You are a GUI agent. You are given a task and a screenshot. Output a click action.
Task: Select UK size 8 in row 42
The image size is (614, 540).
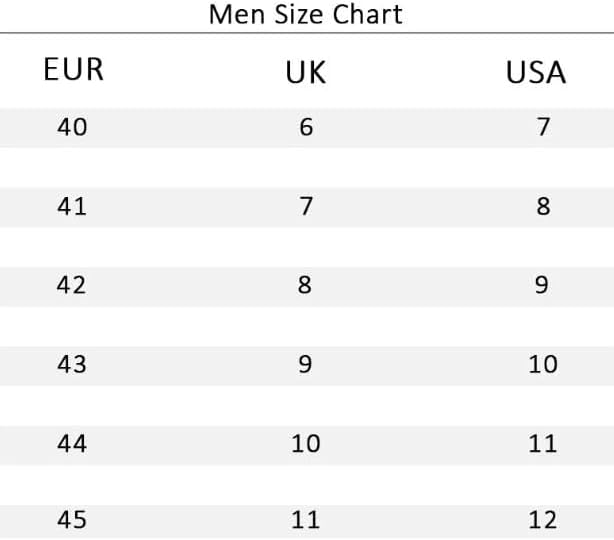[x=305, y=285]
